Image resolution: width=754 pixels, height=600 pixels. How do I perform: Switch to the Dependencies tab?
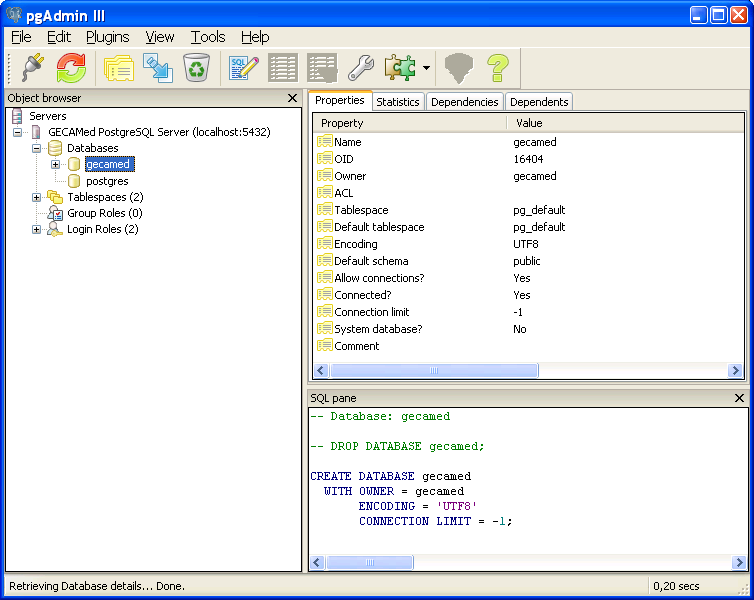coord(464,102)
